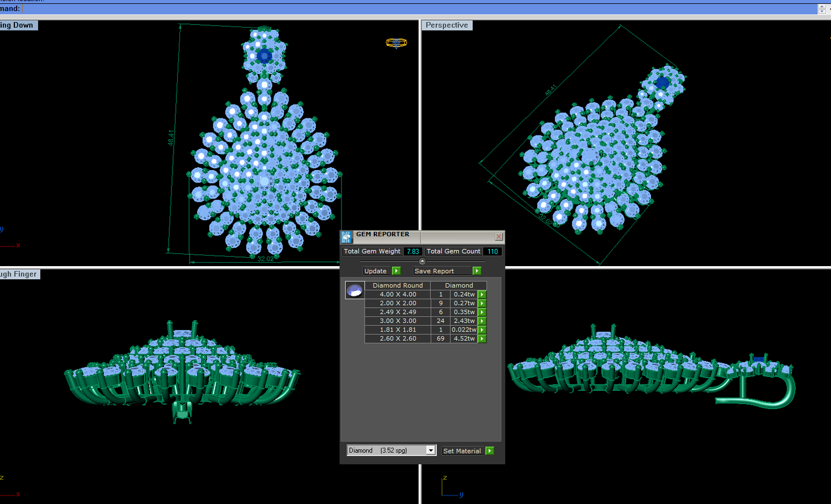Select the 2.49 X 2.49 size cell
Image resolution: width=831 pixels, height=504 pixels.
(397, 312)
